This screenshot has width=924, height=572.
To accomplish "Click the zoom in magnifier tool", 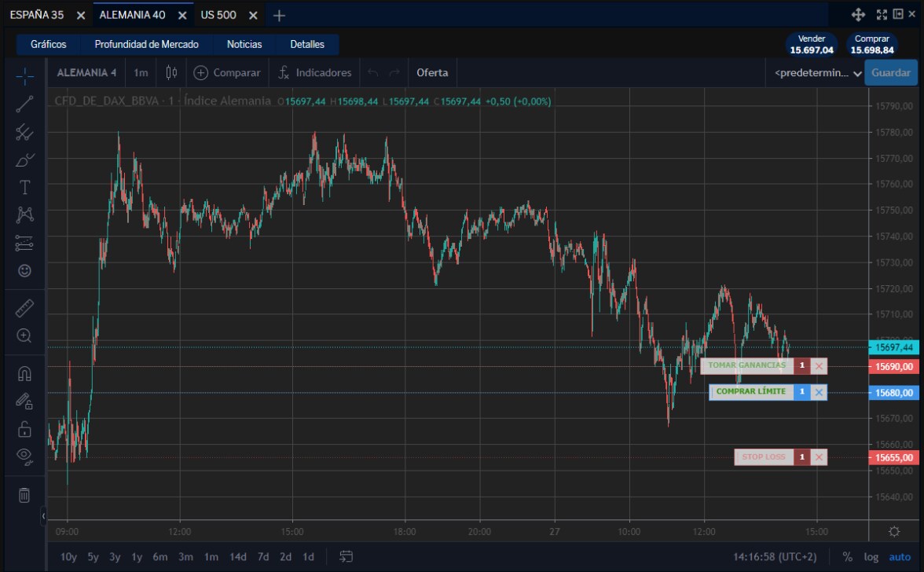I will (x=24, y=335).
